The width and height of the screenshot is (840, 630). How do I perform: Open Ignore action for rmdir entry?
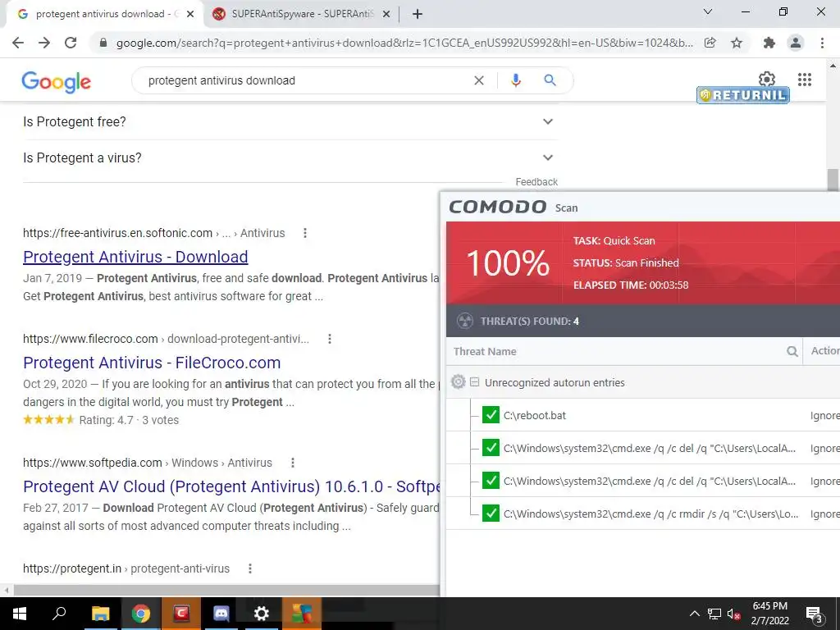pyautogui.click(x=825, y=514)
